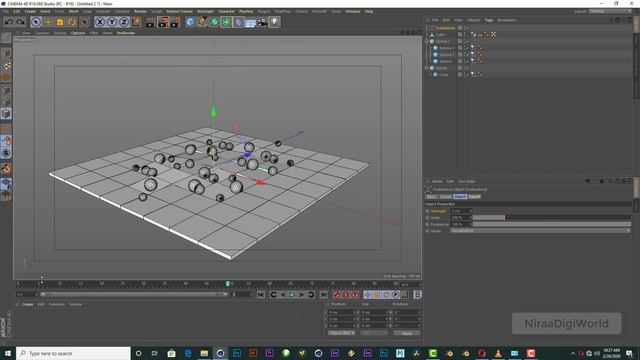Click the Record Active Objects red button
Screen dimensions: 640x360
tap(336, 295)
